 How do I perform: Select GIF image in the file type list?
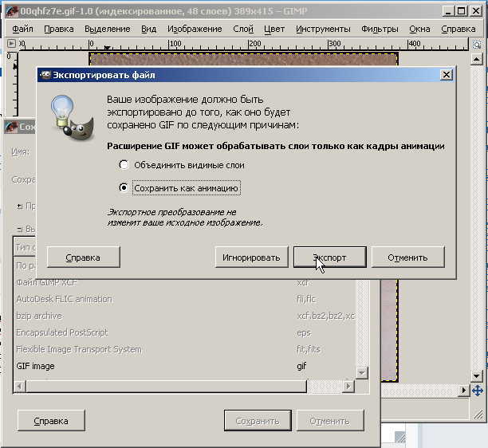(36, 367)
